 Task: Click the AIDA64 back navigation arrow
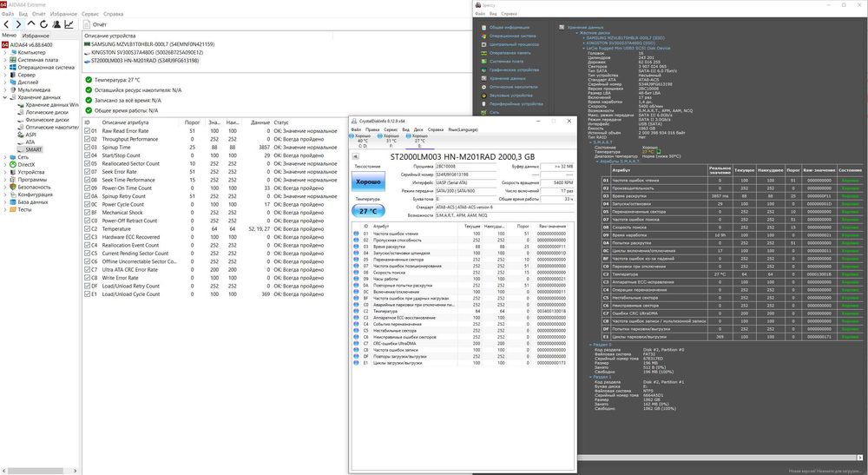point(7,24)
